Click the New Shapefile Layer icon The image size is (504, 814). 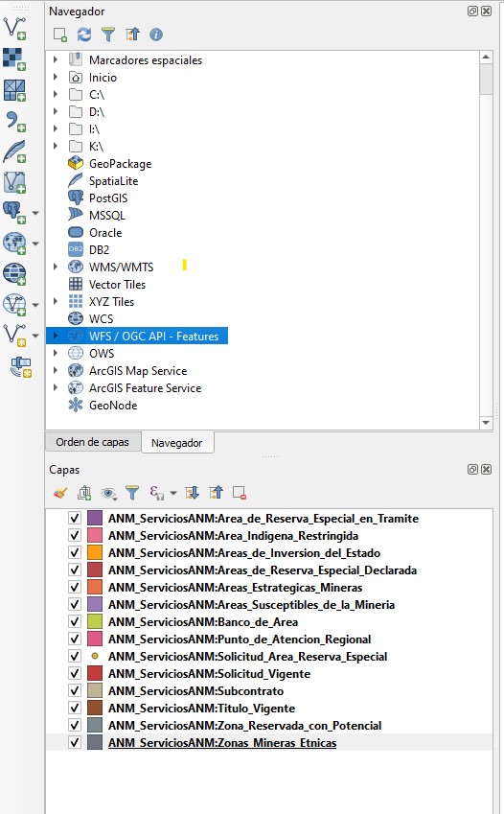tap(14, 335)
